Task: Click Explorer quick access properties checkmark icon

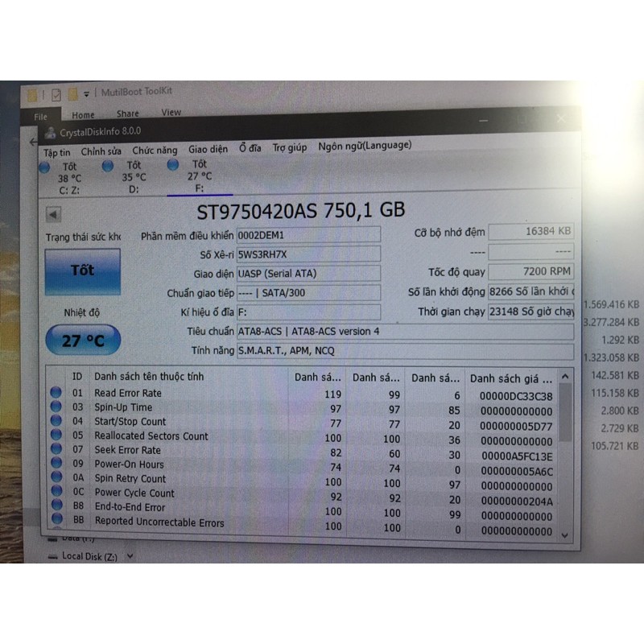Action: [x=56, y=95]
